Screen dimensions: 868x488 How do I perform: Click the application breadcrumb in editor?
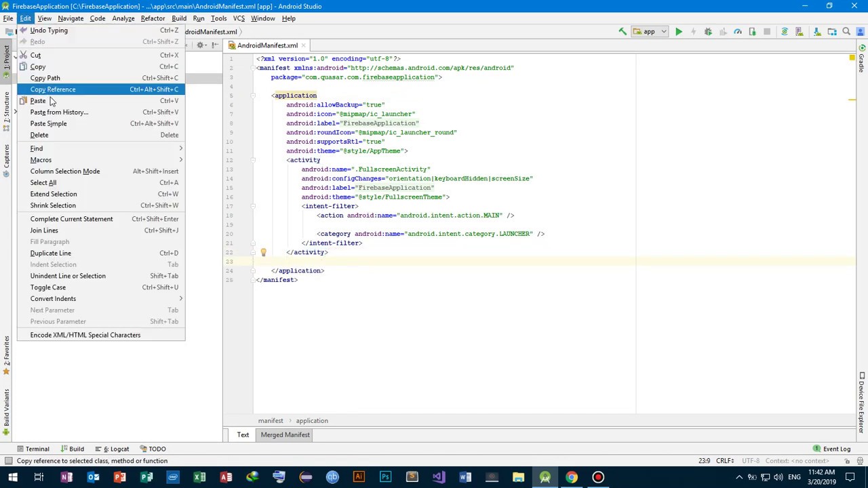[312, 421]
